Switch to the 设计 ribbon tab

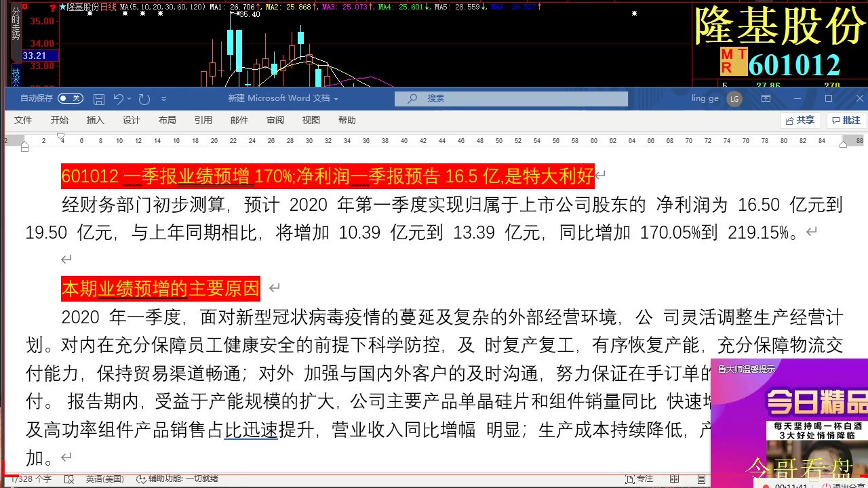132,120
